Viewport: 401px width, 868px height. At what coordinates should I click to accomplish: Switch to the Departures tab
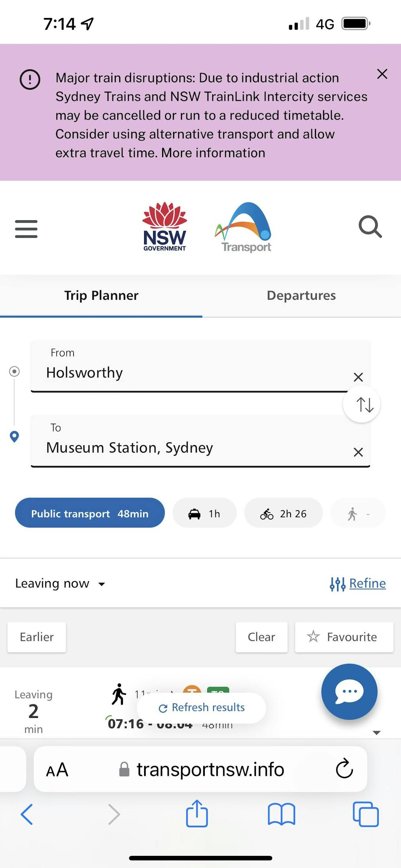click(x=301, y=295)
